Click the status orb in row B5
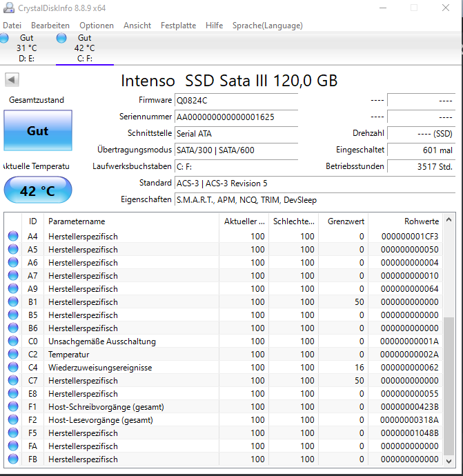This screenshot has height=476, width=463. pyautogui.click(x=13, y=315)
